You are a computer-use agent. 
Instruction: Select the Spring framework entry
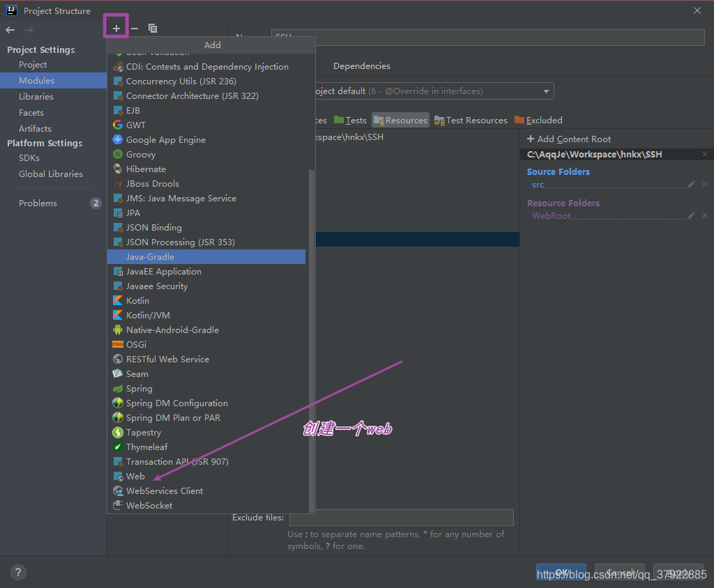click(x=206, y=389)
